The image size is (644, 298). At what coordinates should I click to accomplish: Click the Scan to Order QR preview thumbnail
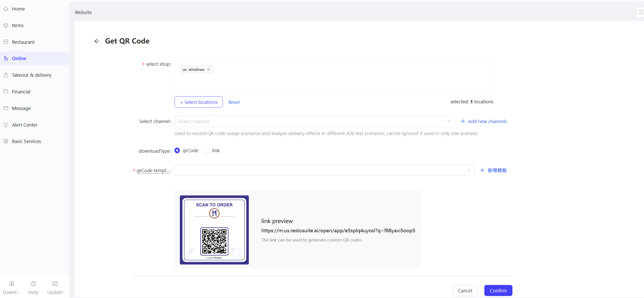pos(214,230)
